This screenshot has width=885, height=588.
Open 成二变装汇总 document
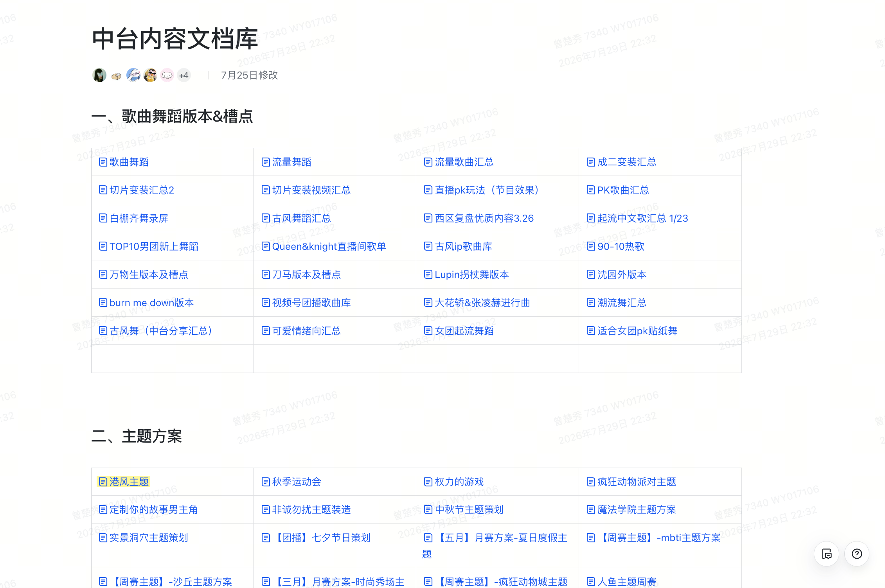click(x=622, y=162)
